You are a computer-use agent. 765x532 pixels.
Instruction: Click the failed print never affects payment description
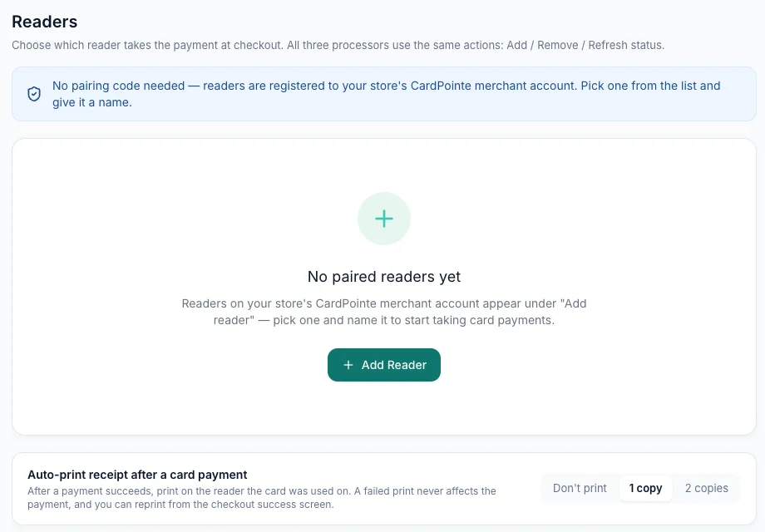point(261,497)
